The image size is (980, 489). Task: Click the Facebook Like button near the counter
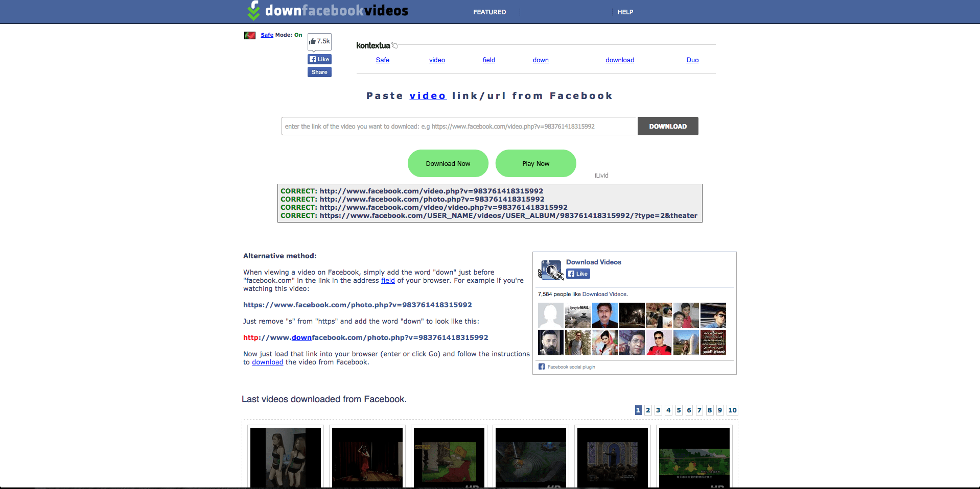(319, 59)
